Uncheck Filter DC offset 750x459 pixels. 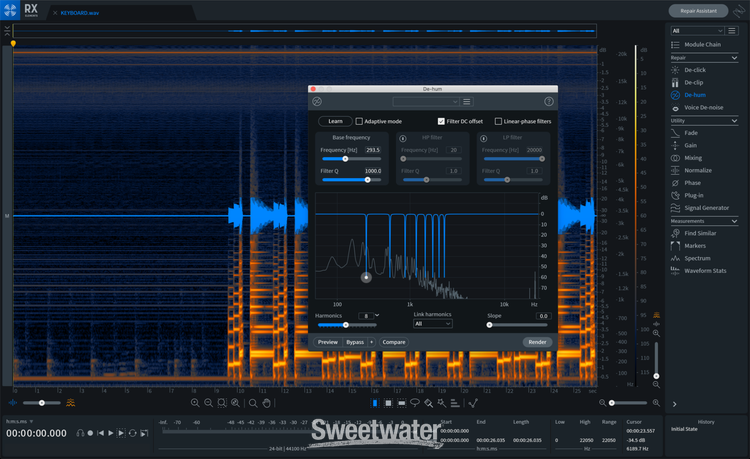[x=441, y=121]
